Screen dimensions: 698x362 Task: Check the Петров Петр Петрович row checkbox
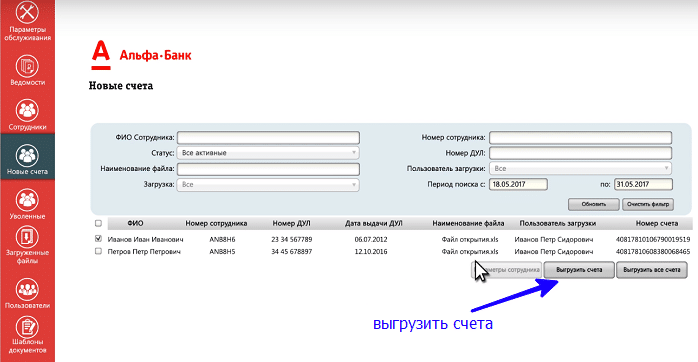(98, 251)
